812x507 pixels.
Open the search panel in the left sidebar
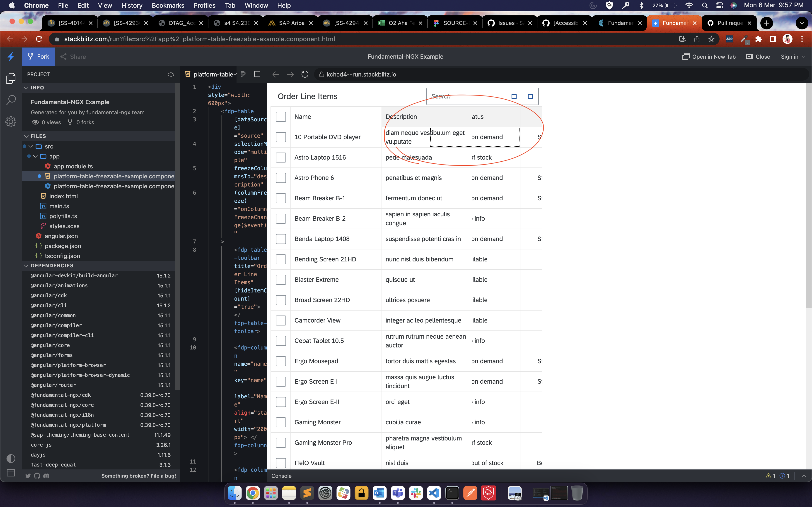(x=11, y=100)
